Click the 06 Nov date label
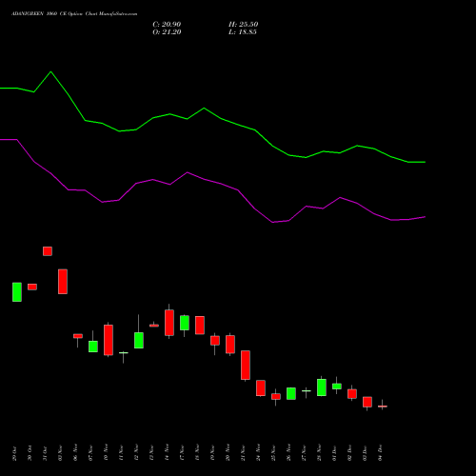Image resolution: width=476 pixels, height=476 pixels. [75, 452]
